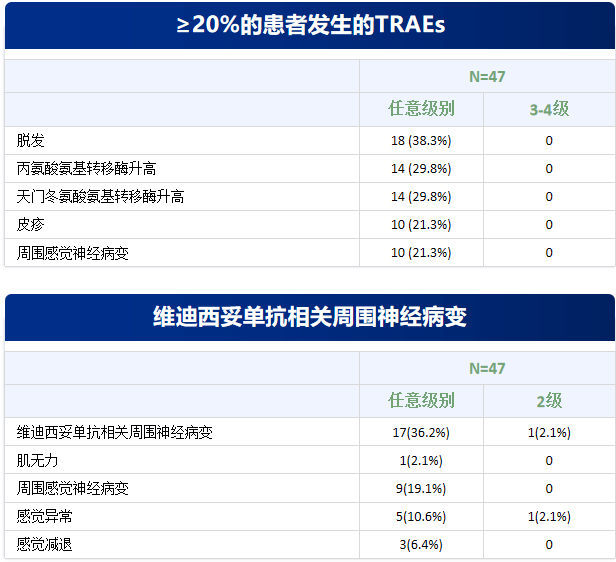Select the '2级' column header
The height and width of the screenshot is (562, 616).
coord(549,401)
